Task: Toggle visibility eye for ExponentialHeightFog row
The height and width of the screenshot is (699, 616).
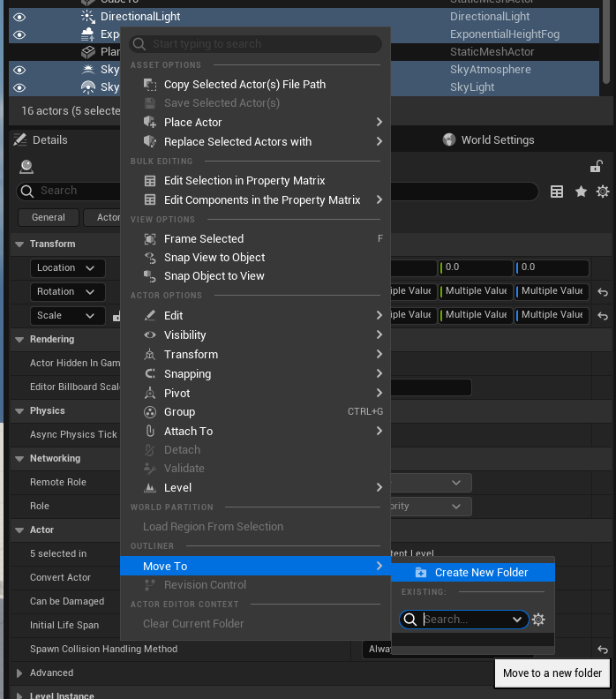Action: click(19, 34)
